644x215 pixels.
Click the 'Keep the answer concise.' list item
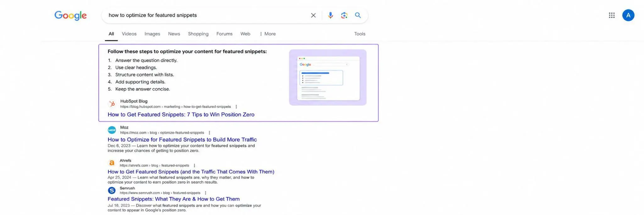click(142, 89)
